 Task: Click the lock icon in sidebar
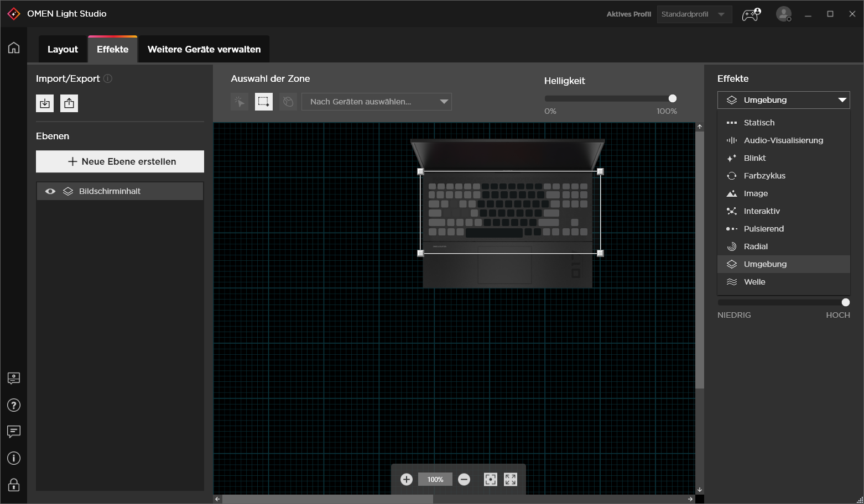[x=14, y=485]
